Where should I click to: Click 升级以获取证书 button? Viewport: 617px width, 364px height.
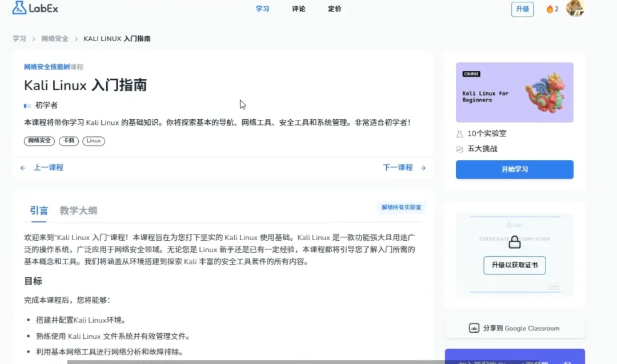click(514, 265)
